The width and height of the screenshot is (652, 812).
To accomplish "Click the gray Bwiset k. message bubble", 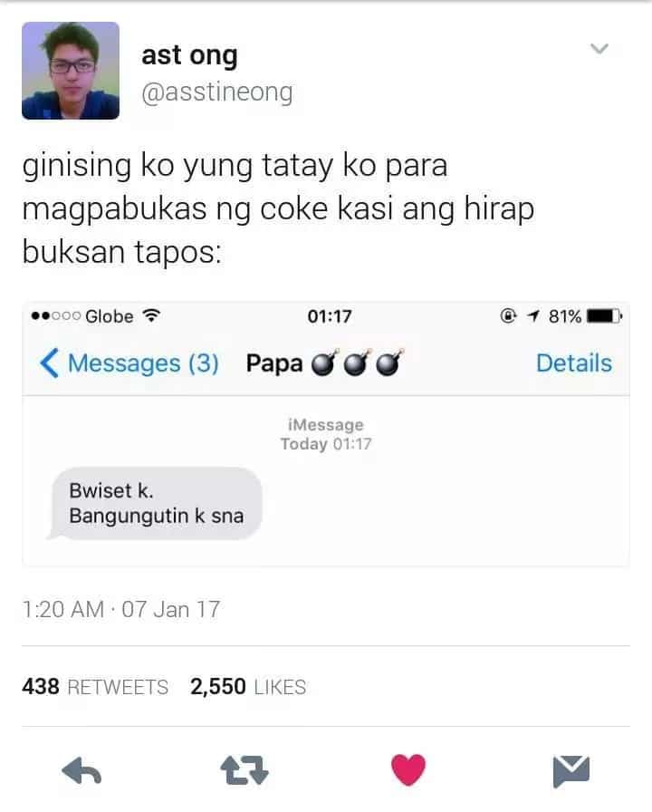I will point(156,503).
